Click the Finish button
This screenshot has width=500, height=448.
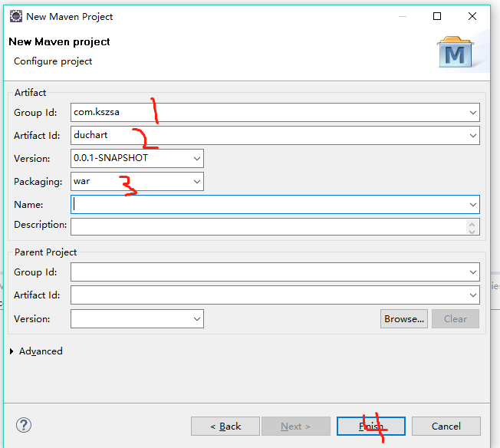[x=371, y=426]
